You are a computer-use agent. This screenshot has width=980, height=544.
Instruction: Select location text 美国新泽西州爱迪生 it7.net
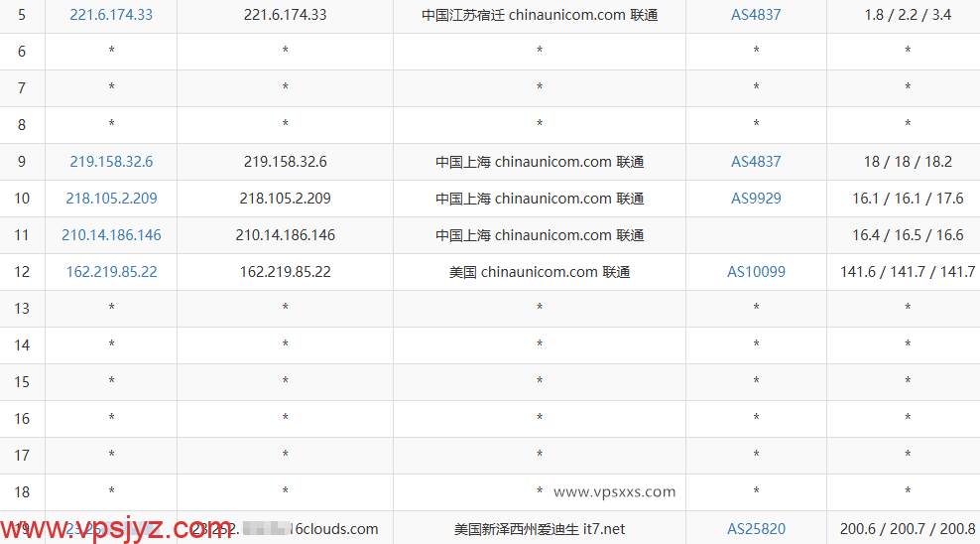(x=540, y=529)
